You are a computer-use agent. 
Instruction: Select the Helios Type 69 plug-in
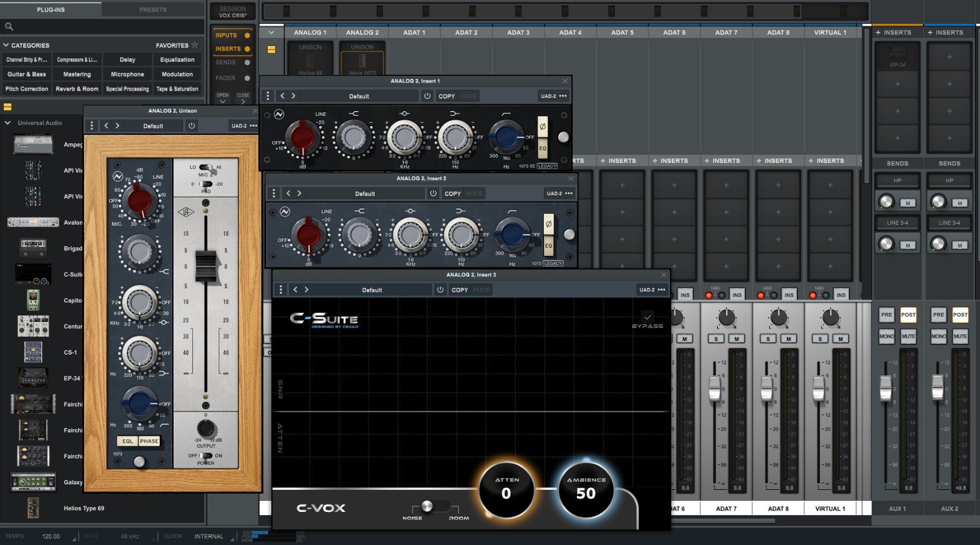point(84,508)
